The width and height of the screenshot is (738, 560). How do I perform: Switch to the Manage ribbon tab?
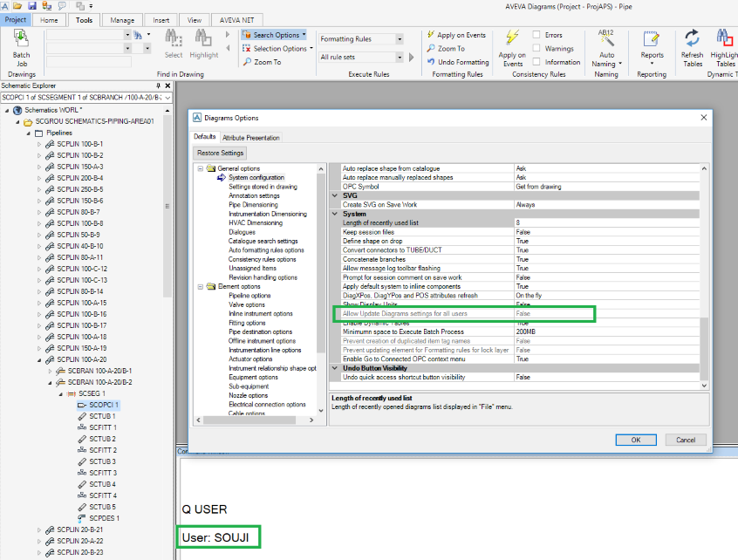[122, 19]
